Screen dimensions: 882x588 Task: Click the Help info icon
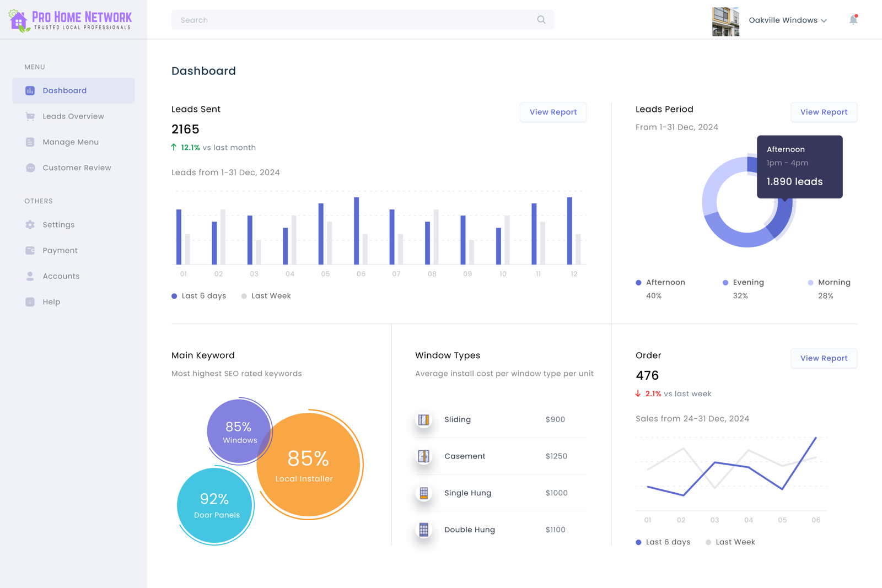point(30,301)
